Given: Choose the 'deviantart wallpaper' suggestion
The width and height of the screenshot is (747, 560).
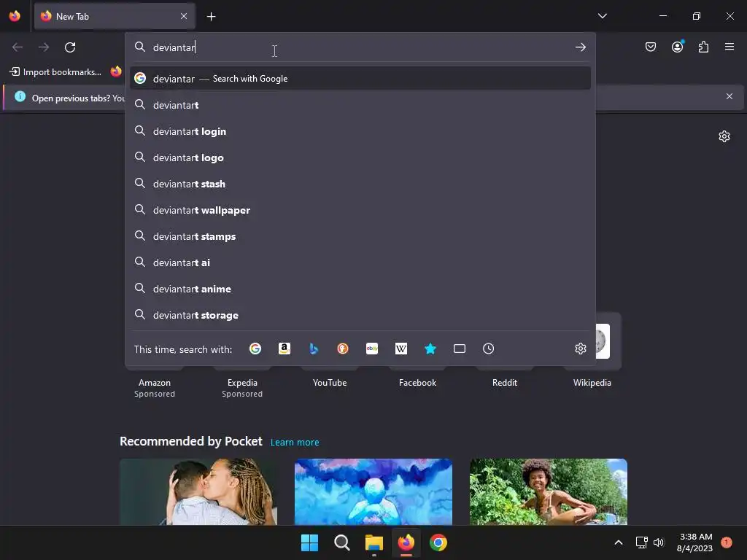Looking at the screenshot, I should coord(360,209).
